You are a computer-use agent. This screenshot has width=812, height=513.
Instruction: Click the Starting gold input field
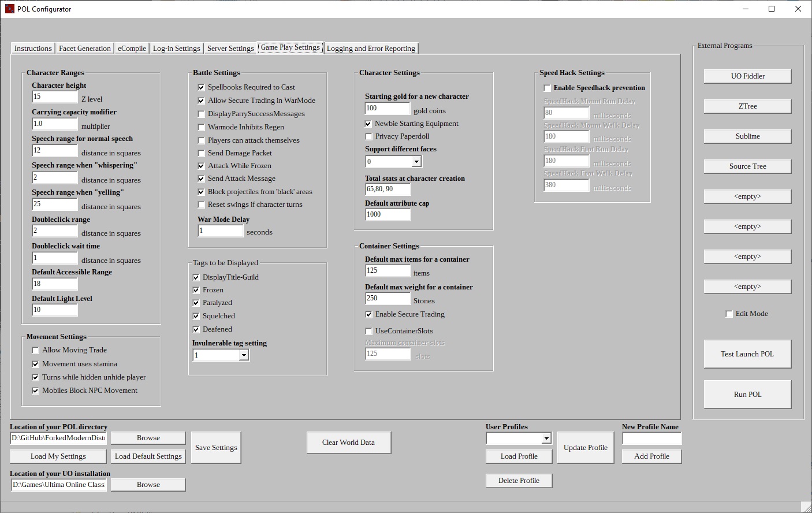[387, 108]
